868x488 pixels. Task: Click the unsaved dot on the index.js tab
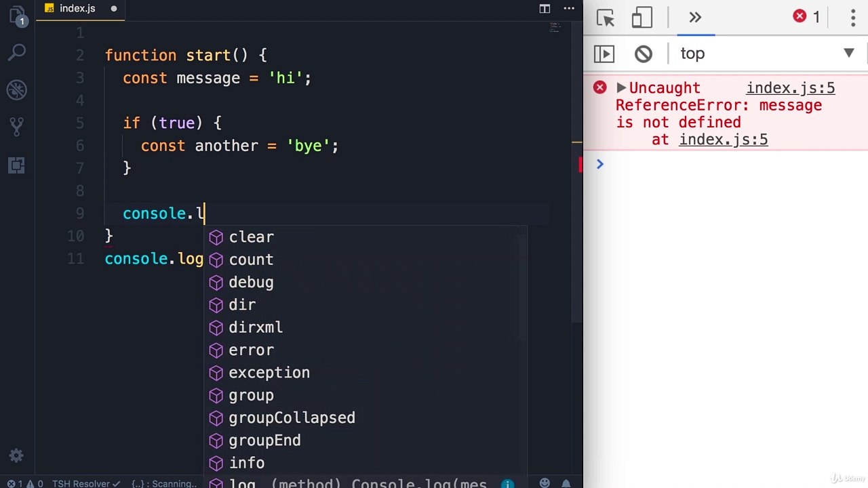click(x=113, y=9)
